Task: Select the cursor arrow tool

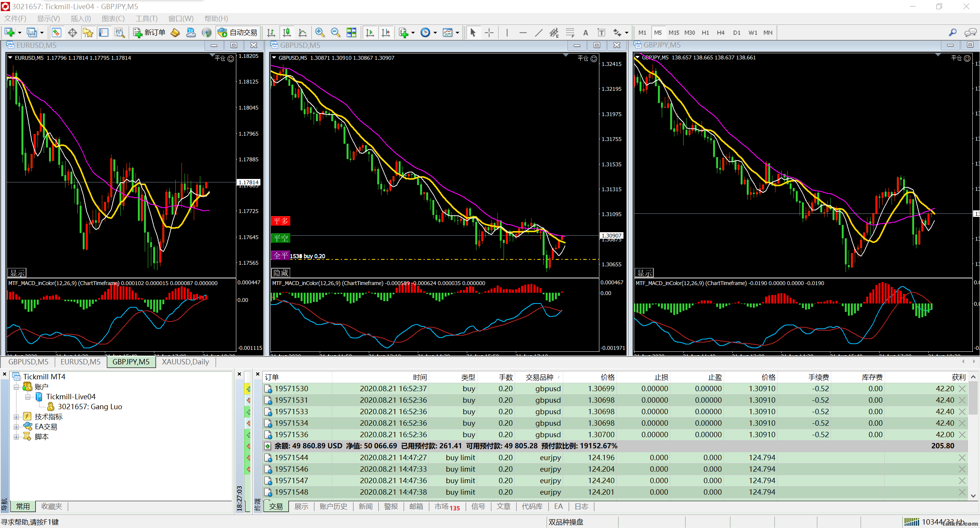Action: click(x=473, y=33)
